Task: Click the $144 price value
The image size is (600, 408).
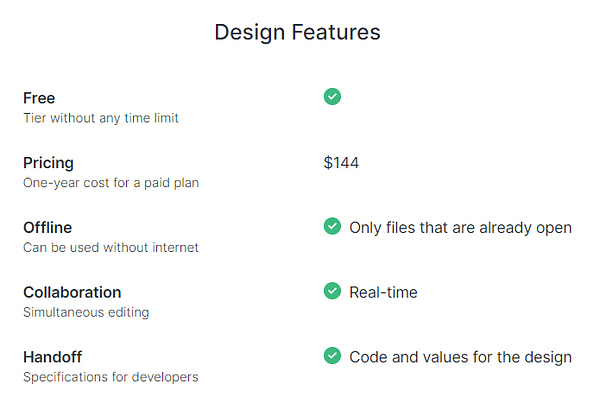Action: [341, 163]
